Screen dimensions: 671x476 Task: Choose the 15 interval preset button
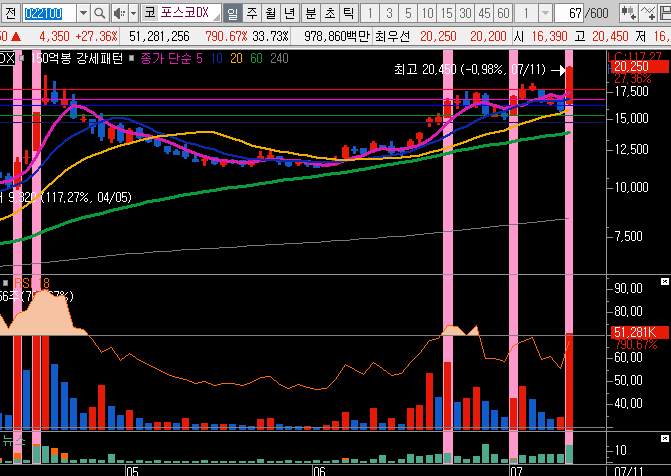(x=446, y=13)
